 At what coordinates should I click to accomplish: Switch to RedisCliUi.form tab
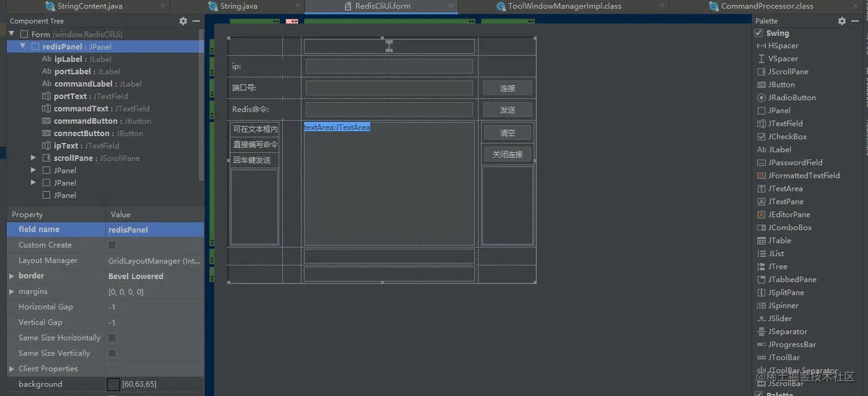(x=381, y=6)
